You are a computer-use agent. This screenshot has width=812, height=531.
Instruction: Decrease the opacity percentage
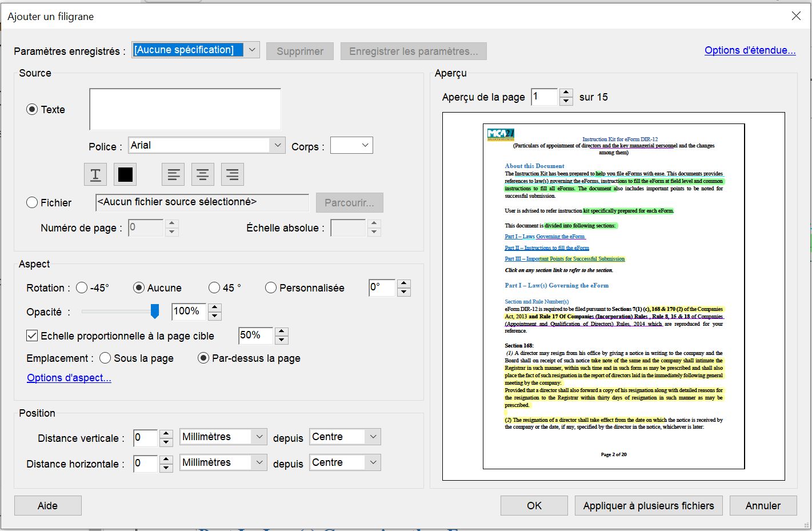click(x=215, y=316)
